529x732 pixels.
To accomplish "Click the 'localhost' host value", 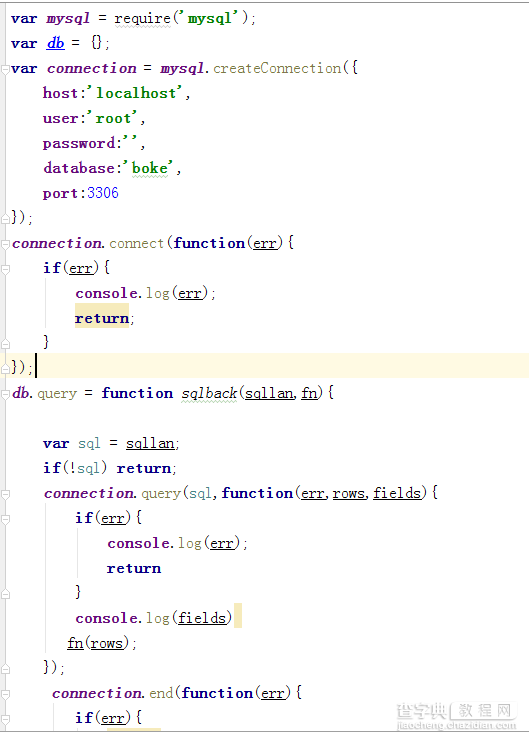I will pos(136,93).
